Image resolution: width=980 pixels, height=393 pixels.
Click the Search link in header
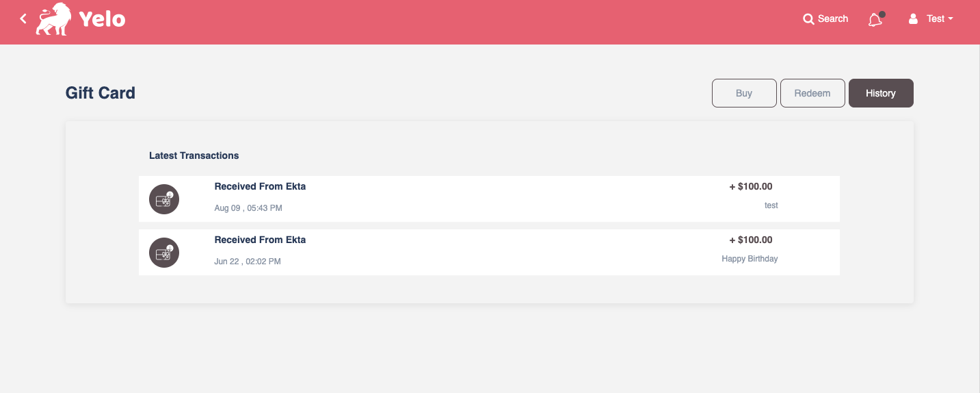coord(825,19)
